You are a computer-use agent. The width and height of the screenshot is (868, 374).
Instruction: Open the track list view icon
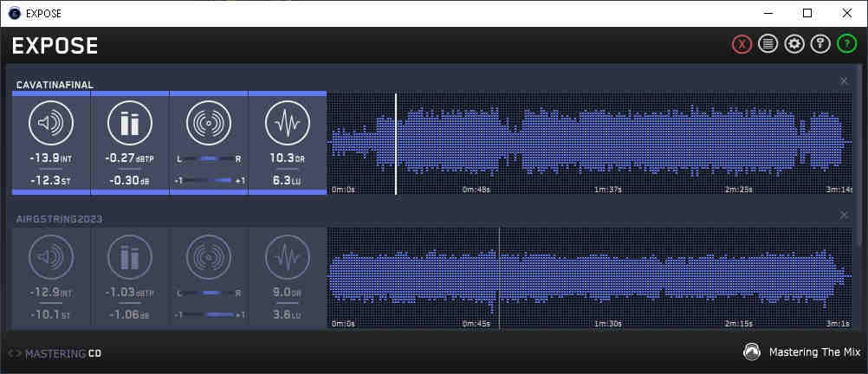coord(768,43)
